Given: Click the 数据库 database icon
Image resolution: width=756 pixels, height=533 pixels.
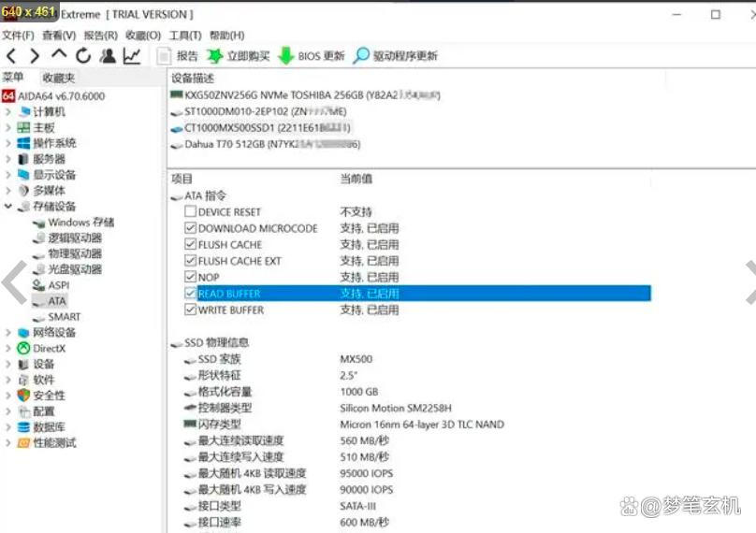Looking at the screenshot, I should [x=23, y=427].
